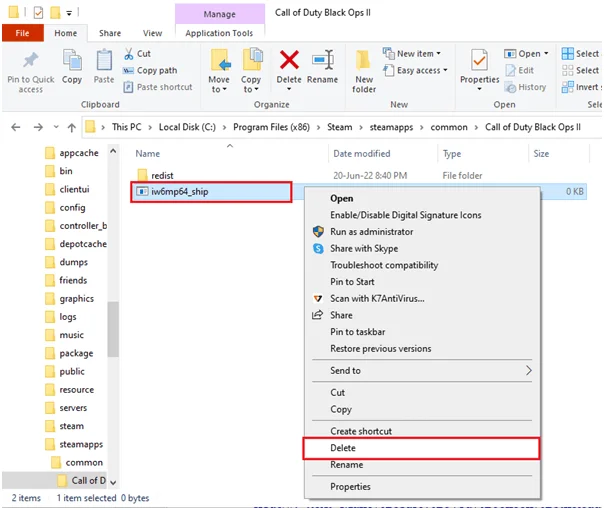Choose Rename in the context menu
This screenshot has height=510, width=604.
421,465
